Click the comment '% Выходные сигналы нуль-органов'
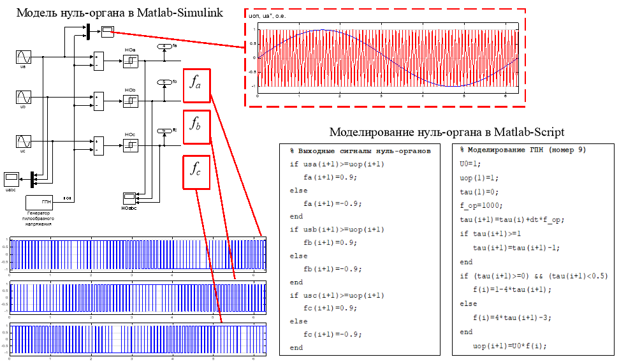Image resolution: width=619 pixels, height=364 pixels. pyautogui.click(x=360, y=151)
